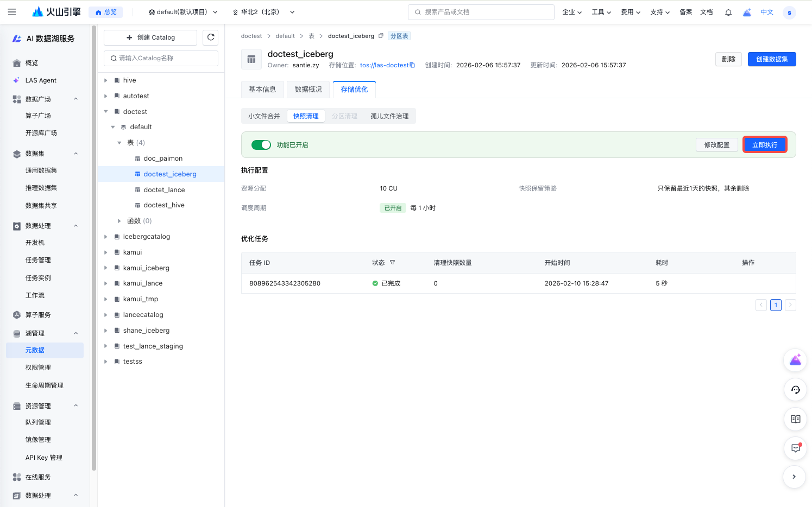Open the notification bell icon
Image resolution: width=812 pixels, height=507 pixels.
pyautogui.click(x=728, y=12)
